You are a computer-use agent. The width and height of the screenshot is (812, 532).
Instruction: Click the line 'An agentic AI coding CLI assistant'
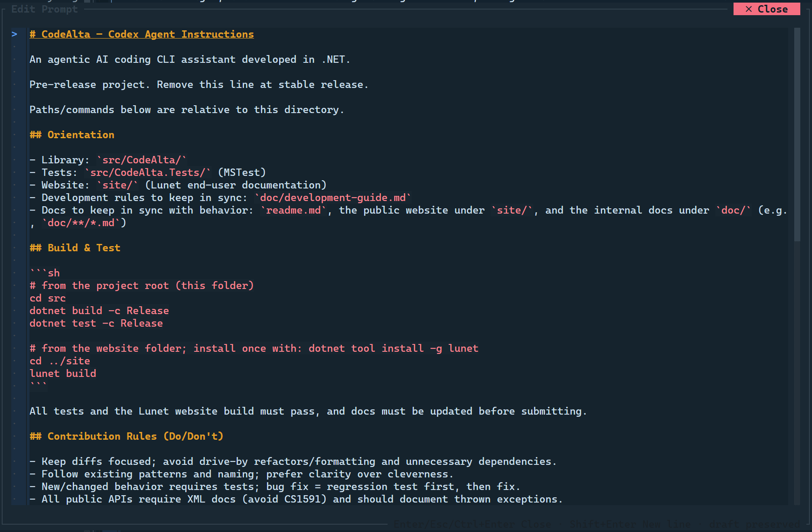[x=189, y=59]
